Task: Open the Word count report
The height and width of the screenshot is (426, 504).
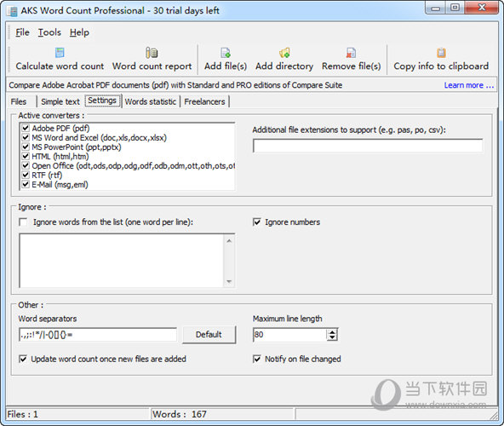Action: [152, 60]
